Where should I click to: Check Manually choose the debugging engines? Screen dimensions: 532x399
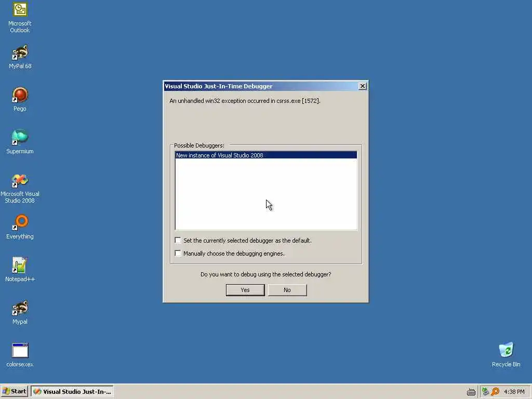pyautogui.click(x=178, y=254)
